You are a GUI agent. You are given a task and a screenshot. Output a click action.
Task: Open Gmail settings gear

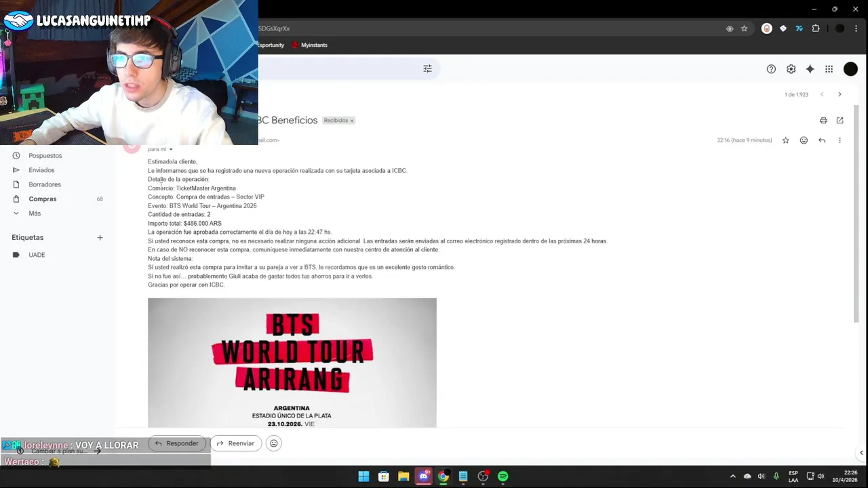[791, 69]
